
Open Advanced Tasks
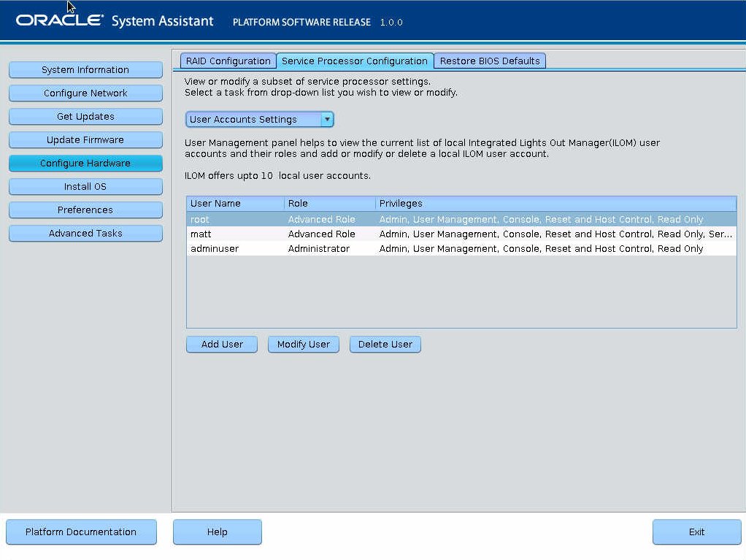click(x=85, y=233)
